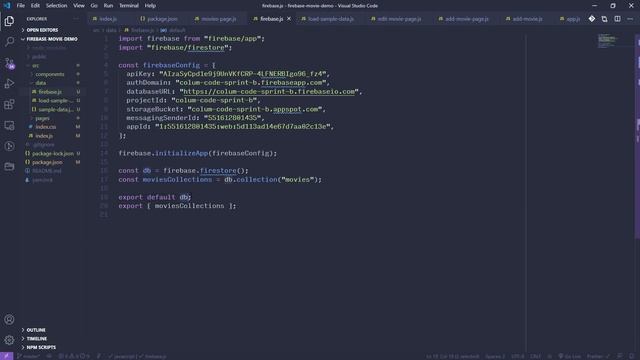
Task: Click the minimap code preview
Action: 607,40
